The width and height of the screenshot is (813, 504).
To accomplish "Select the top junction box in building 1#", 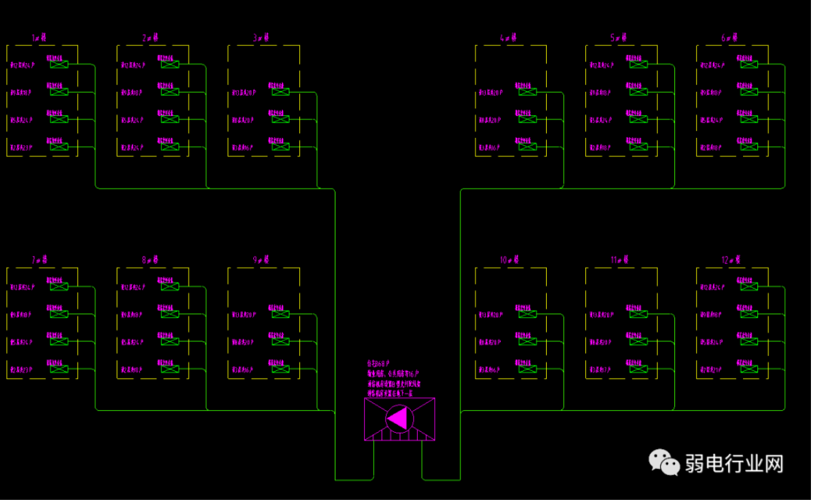I will 58,64.
